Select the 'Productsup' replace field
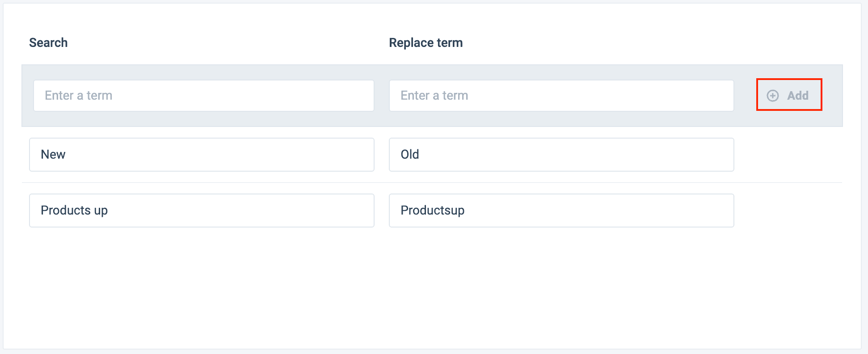Image resolution: width=868 pixels, height=354 pixels. click(561, 211)
